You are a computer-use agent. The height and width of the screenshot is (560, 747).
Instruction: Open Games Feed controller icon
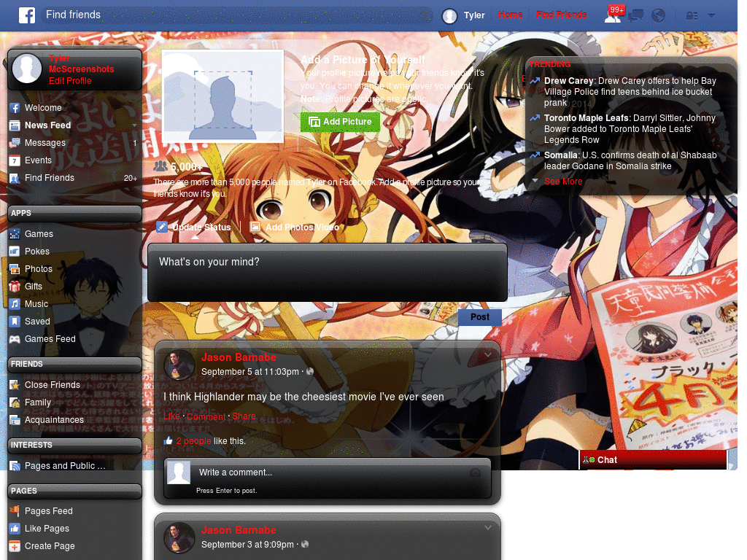tap(15, 339)
